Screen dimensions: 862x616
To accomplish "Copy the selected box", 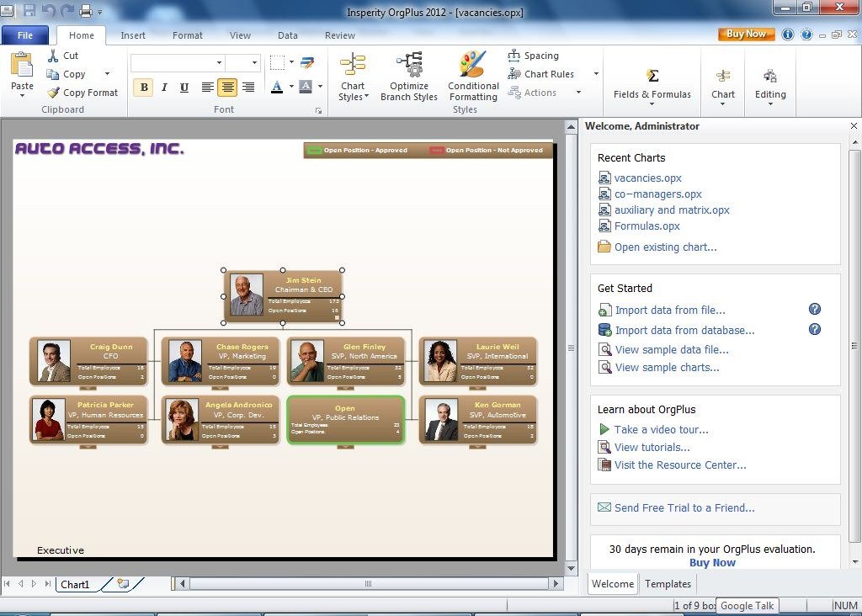I will pyautogui.click(x=66, y=74).
